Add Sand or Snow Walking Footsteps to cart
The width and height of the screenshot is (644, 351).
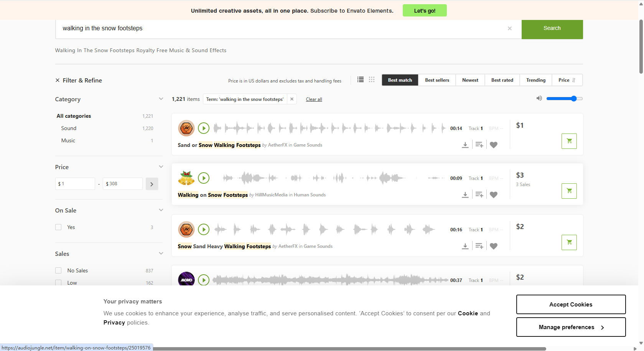pos(569,141)
